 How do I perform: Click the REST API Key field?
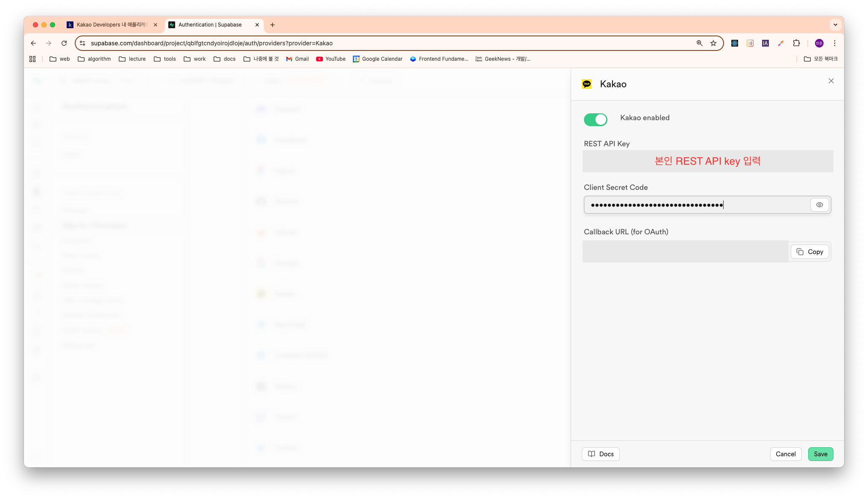[x=707, y=161]
